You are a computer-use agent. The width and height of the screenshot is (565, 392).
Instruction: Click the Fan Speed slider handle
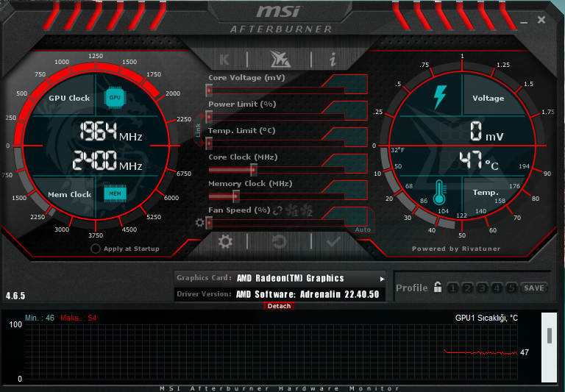pyautogui.click(x=209, y=223)
